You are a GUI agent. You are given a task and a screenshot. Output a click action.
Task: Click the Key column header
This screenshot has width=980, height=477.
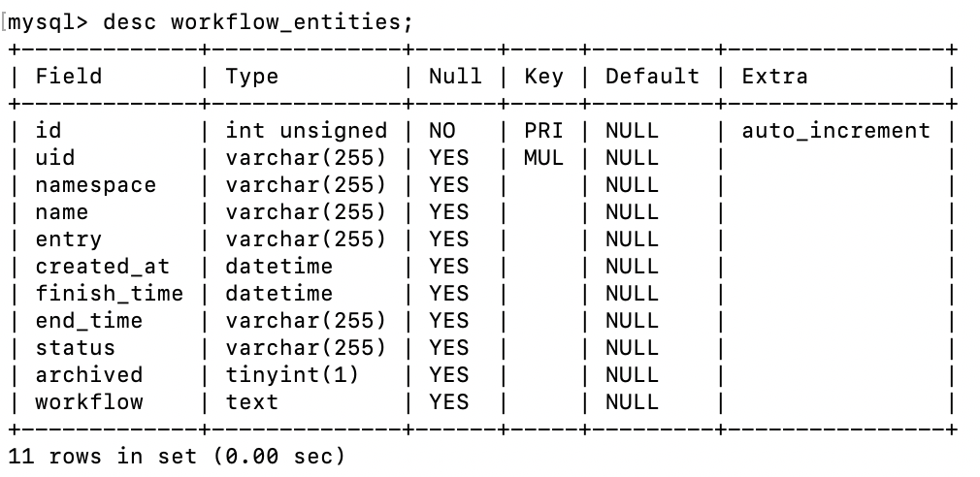click(x=543, y=77)
